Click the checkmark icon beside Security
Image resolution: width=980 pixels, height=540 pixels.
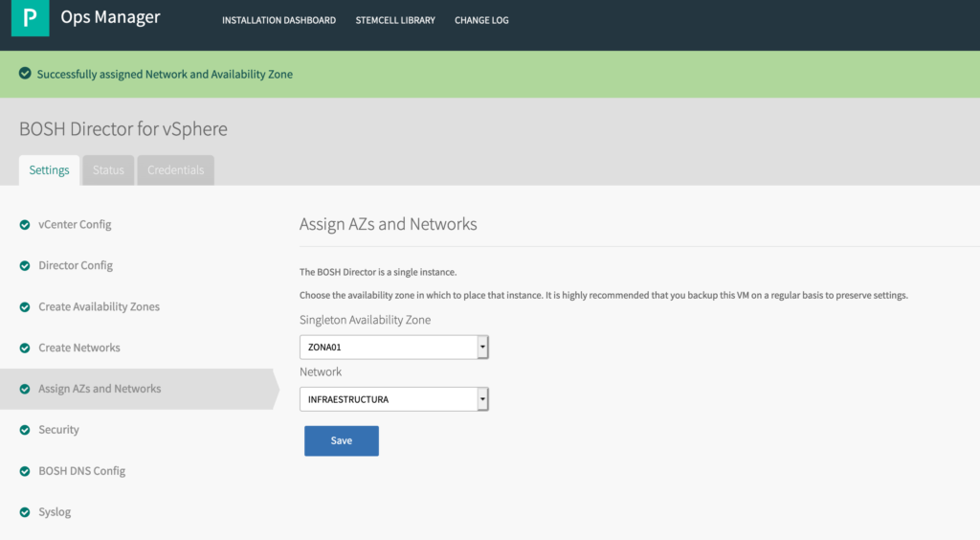coord(25,430)
